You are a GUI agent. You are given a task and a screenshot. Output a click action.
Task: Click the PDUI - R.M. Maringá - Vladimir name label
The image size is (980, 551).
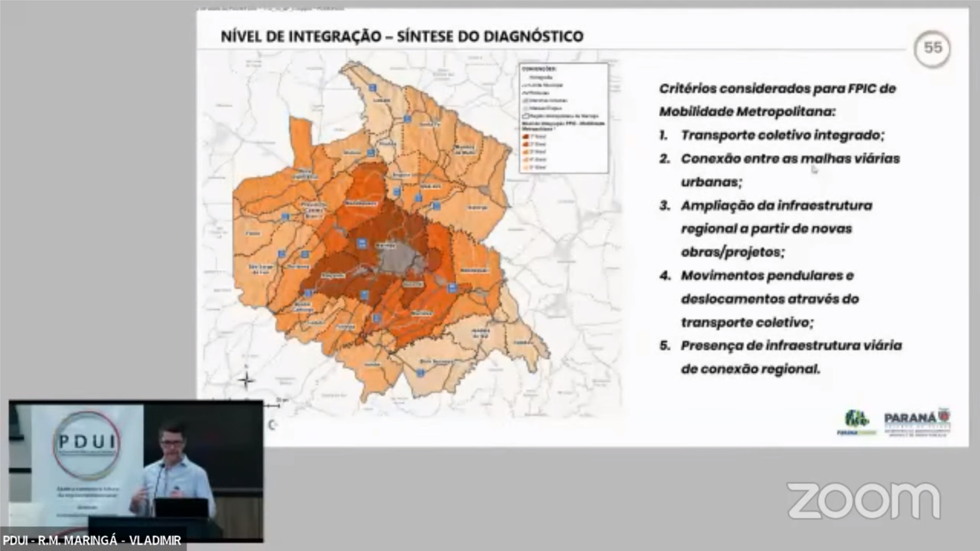92,540
